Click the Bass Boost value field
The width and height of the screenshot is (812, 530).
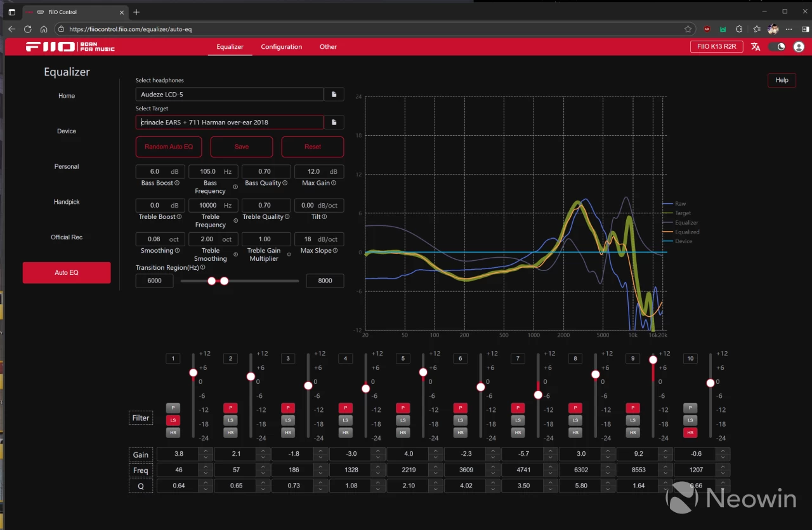[x=161, y=171]
